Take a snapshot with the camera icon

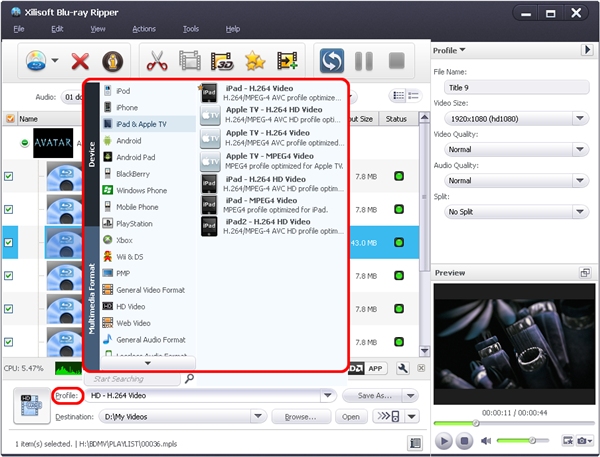click(x=582, y=441)
